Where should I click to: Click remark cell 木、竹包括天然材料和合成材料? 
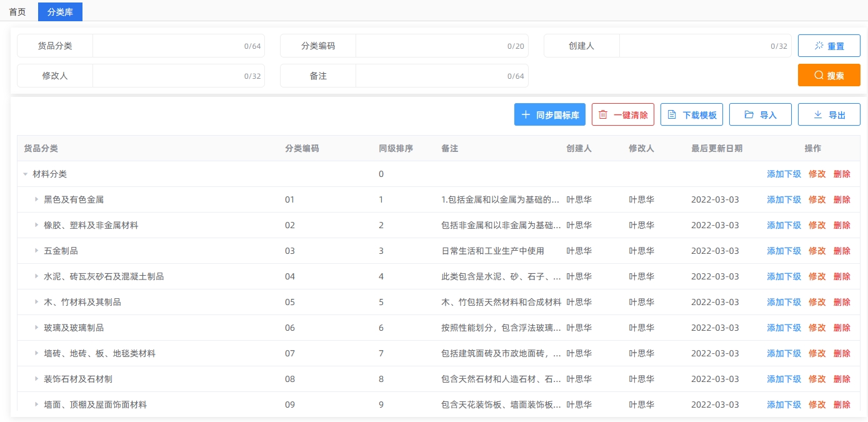pos(501,303)
